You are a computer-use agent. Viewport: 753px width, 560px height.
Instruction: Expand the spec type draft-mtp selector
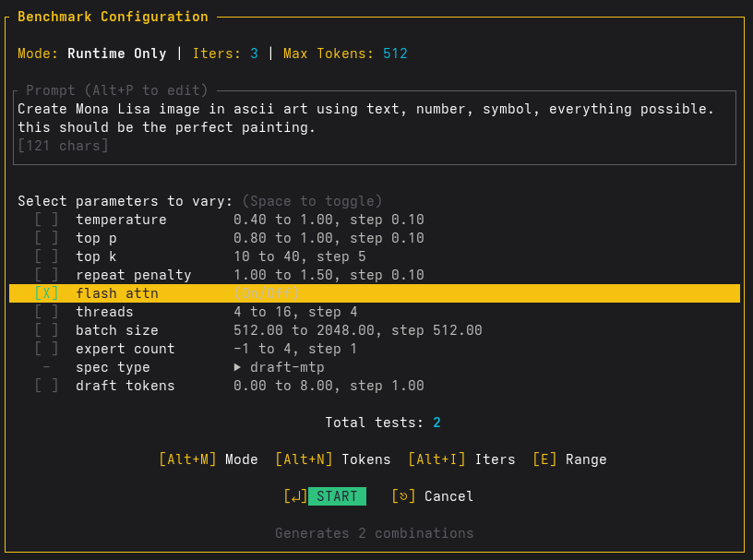tap(279, 367)
